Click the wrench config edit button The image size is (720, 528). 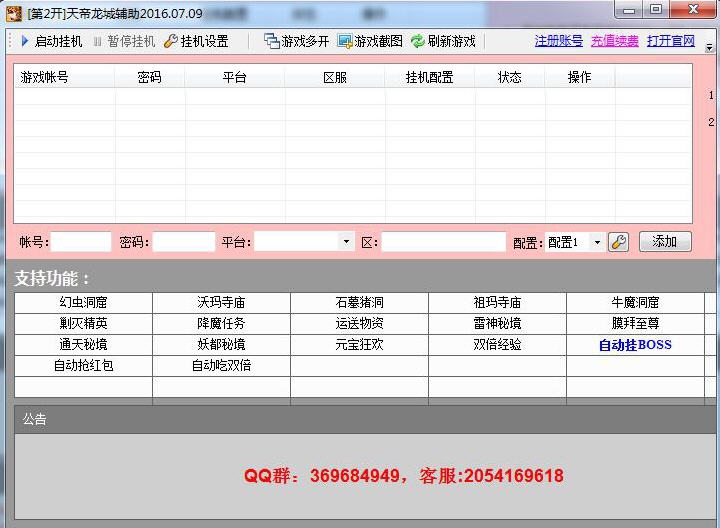point(619,242)
